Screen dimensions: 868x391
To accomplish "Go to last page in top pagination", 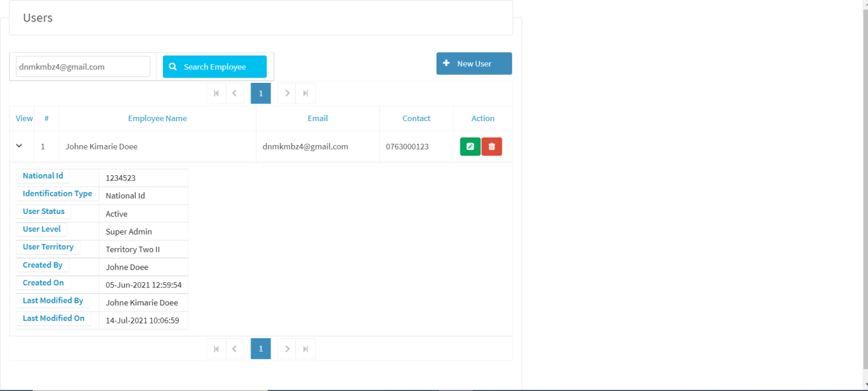I will coord(305,94).
